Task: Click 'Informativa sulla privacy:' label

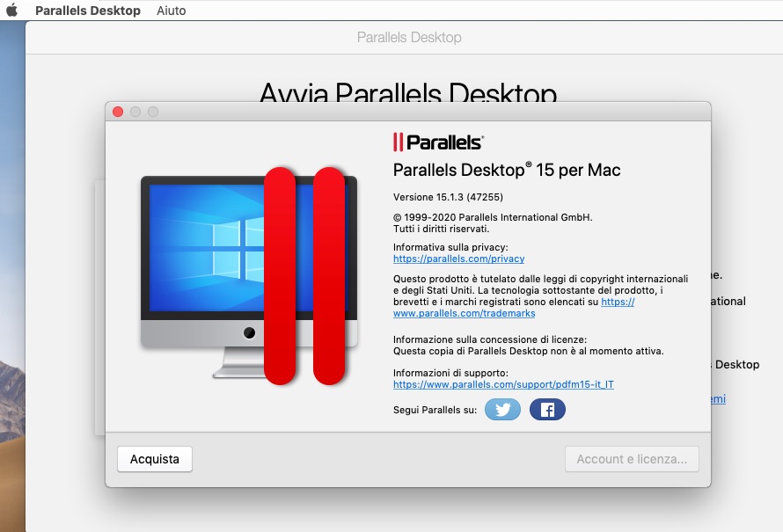Action: pos(450,247)
